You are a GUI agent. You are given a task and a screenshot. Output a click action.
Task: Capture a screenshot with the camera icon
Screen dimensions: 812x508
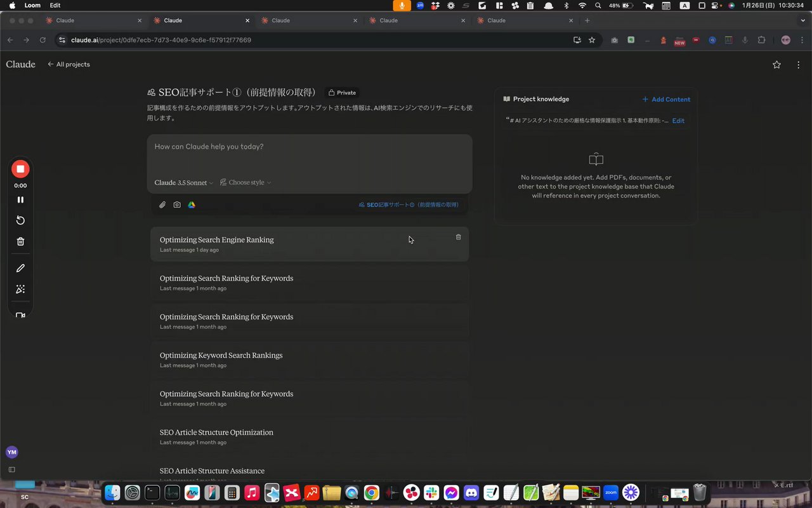tap(177, 204)
